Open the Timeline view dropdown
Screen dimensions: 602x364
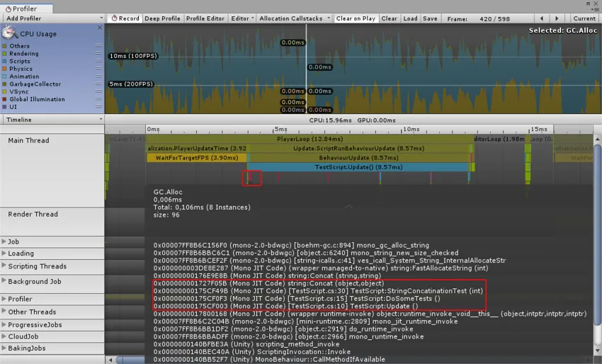pyautogui.click(x=52, y=120)
